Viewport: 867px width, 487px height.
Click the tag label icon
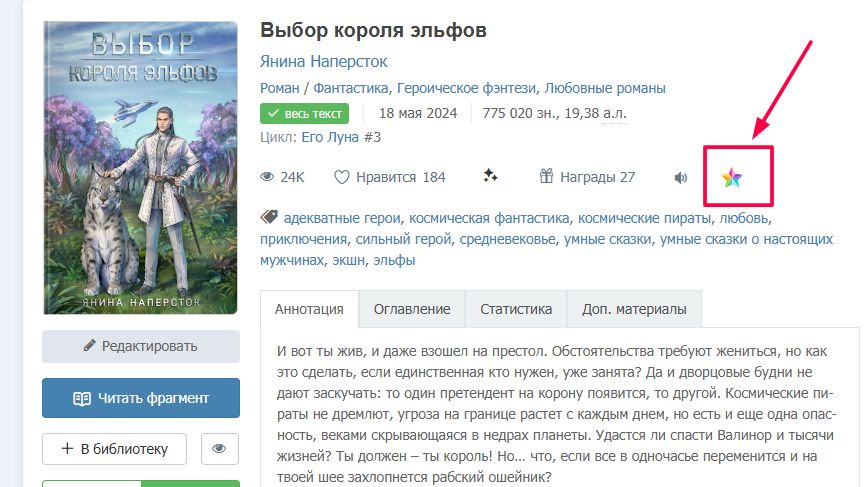[268, 217]
